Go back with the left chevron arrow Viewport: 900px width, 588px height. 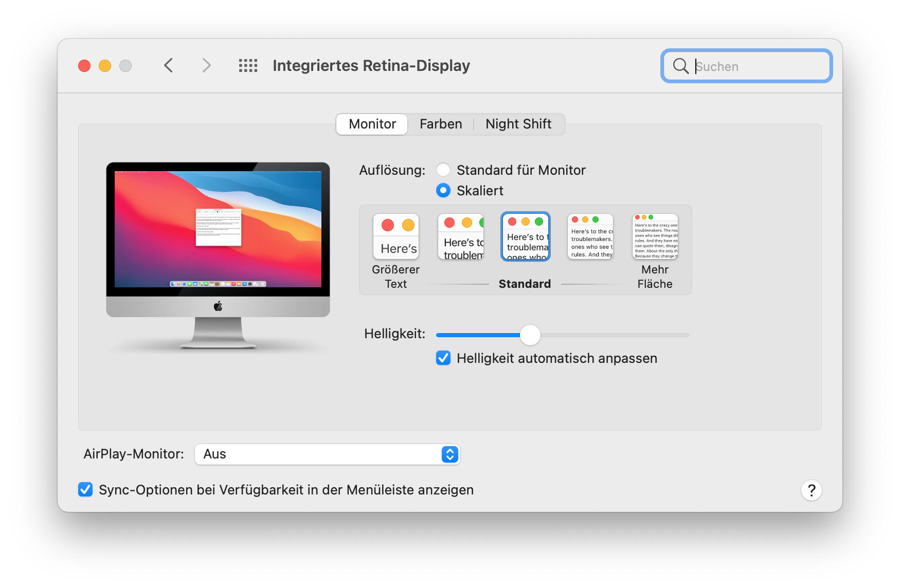[168, 65]
